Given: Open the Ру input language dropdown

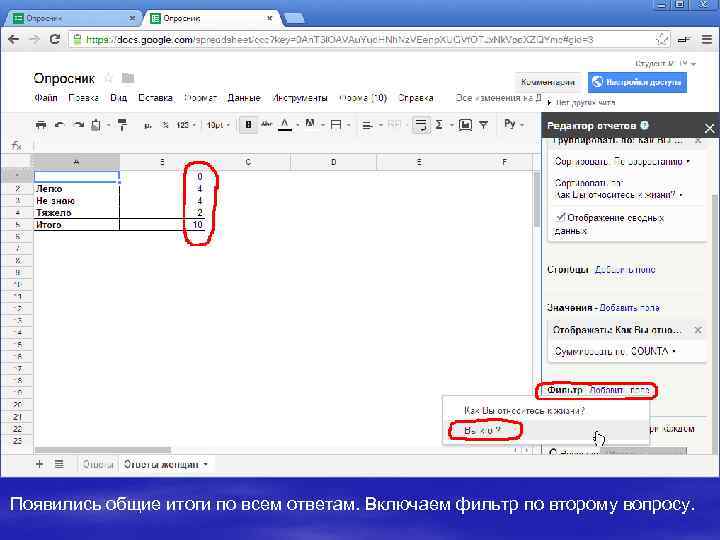Looking at the screenshot, I should click(513, 124).
